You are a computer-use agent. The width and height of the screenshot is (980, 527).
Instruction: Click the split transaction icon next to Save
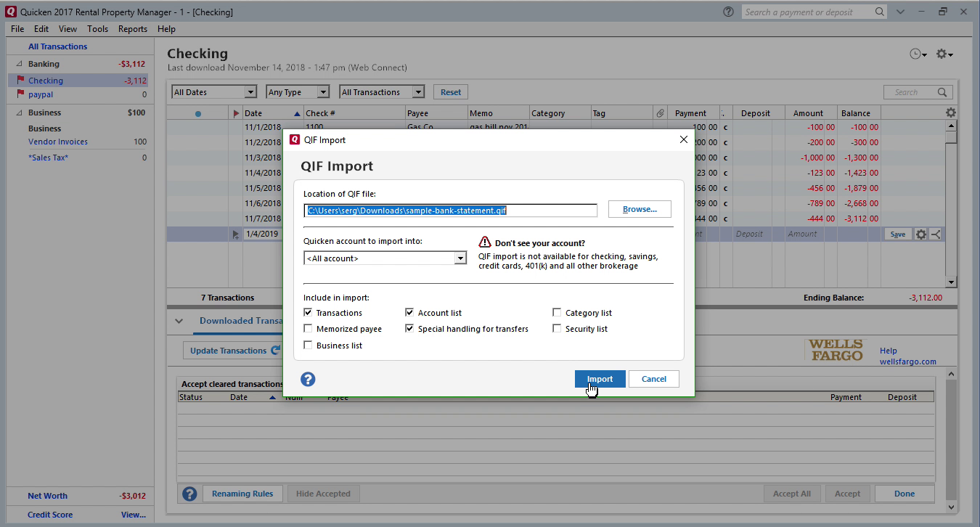pos(936,234)
